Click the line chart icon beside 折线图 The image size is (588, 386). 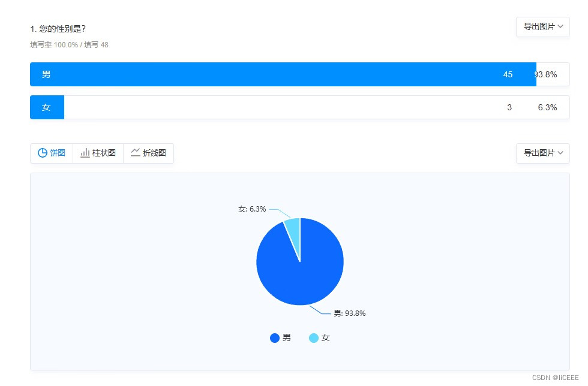pos(136,152)
